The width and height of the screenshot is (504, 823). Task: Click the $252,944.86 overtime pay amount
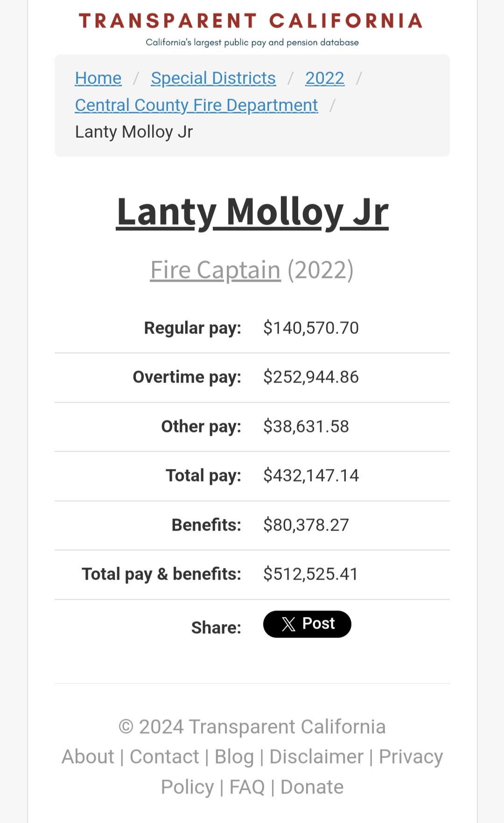pos(311,377)
